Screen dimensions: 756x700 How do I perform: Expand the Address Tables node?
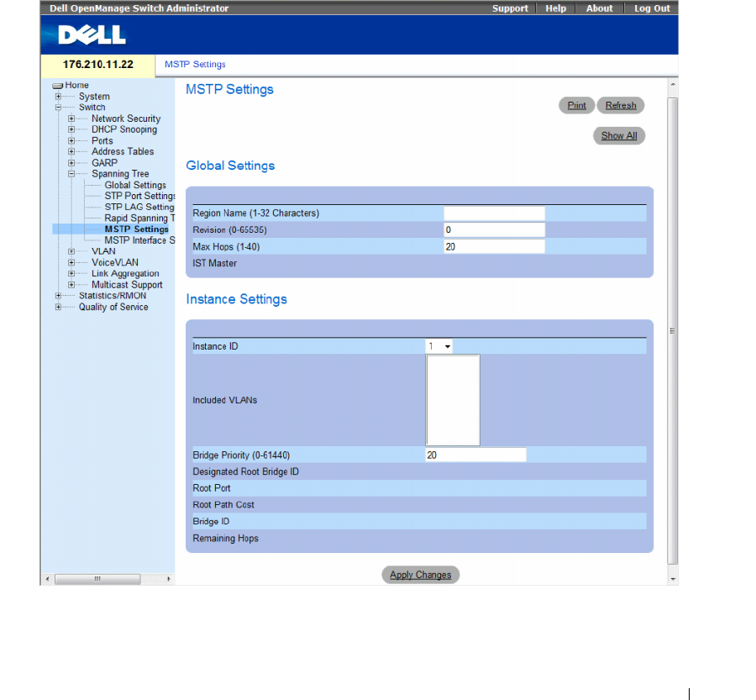pyautogui.click(x=71, y=151)
